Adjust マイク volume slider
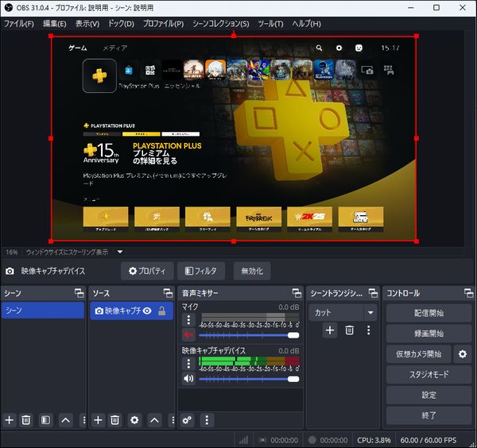Screen dimensions: 477x448 [x=249, y=335]
